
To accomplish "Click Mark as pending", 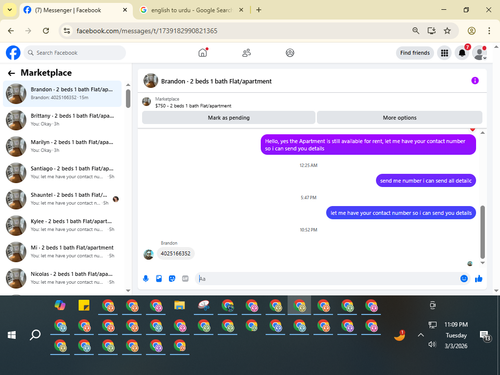I will point(229,118).
